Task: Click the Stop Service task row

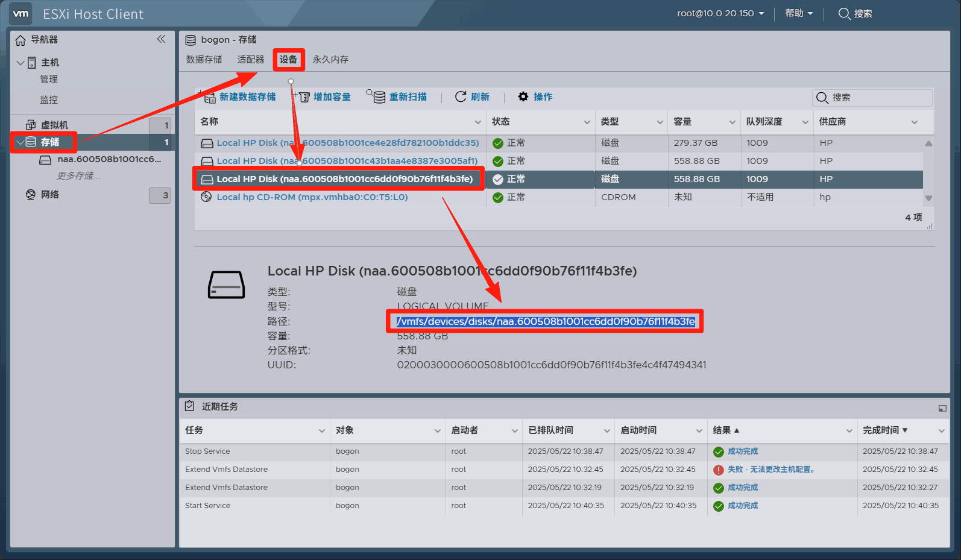Action: click(x=564, y=451)
